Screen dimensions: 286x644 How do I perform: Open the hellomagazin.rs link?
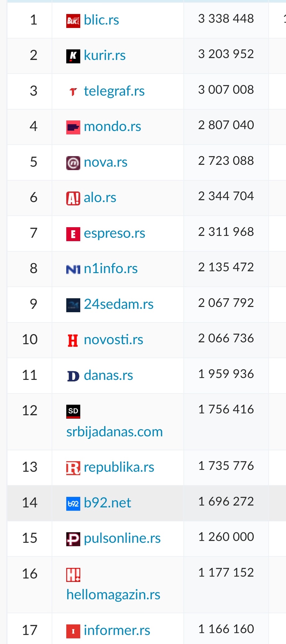113,595
